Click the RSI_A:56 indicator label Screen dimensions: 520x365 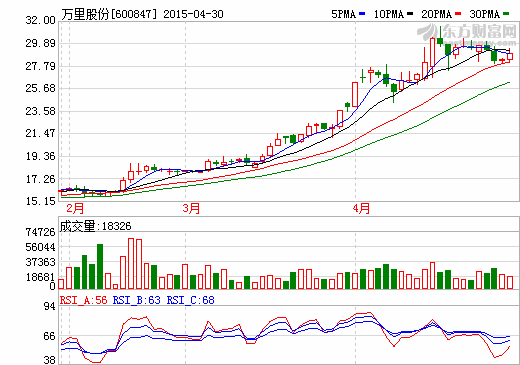(83, 300)
